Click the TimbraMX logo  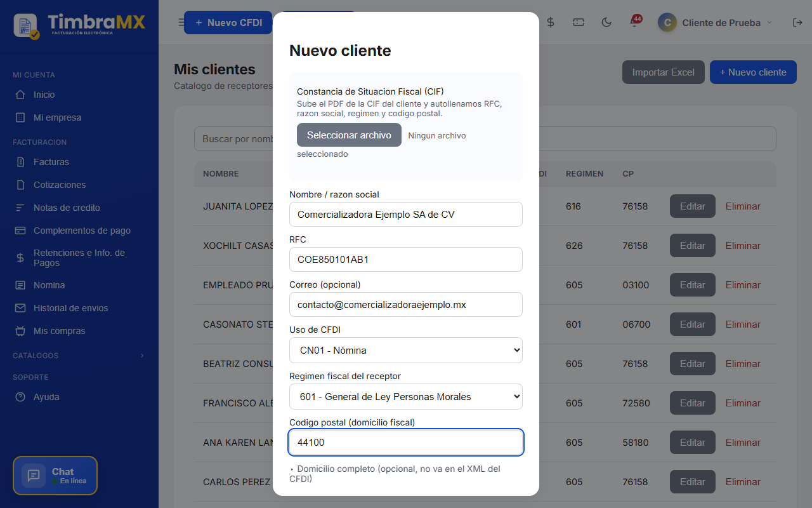point(80,25)
